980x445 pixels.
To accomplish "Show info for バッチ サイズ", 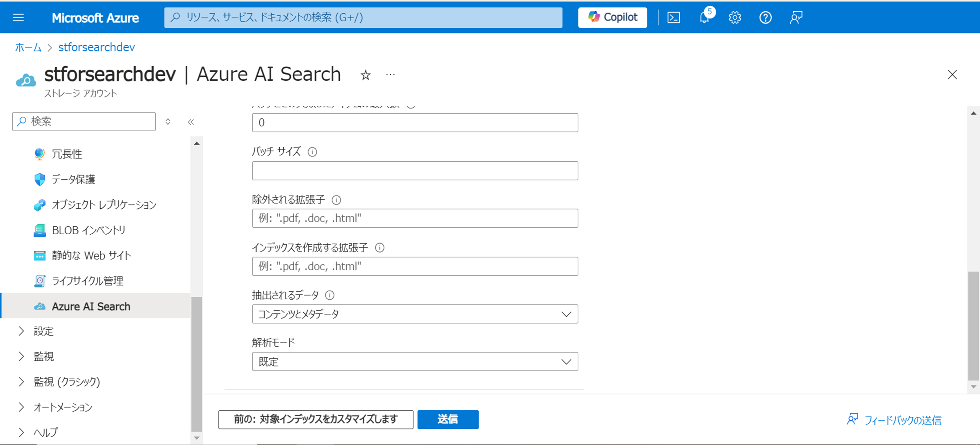I will click(x=312, y=152).
